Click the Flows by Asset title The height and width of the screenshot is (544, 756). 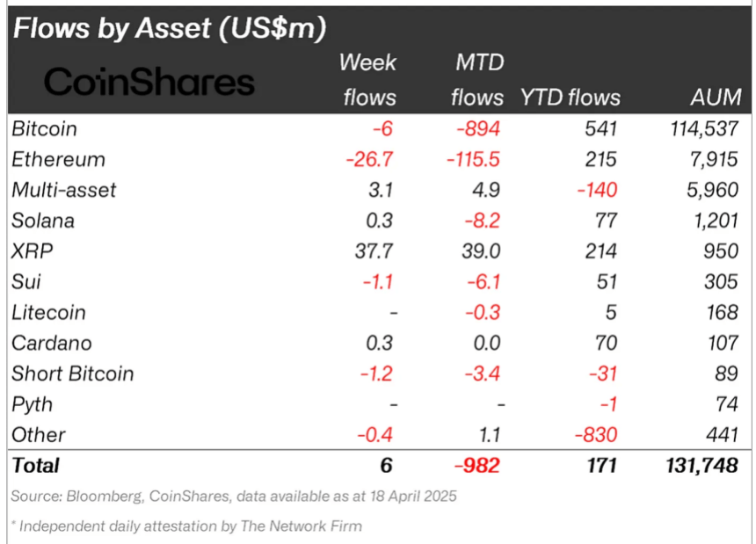169,28
